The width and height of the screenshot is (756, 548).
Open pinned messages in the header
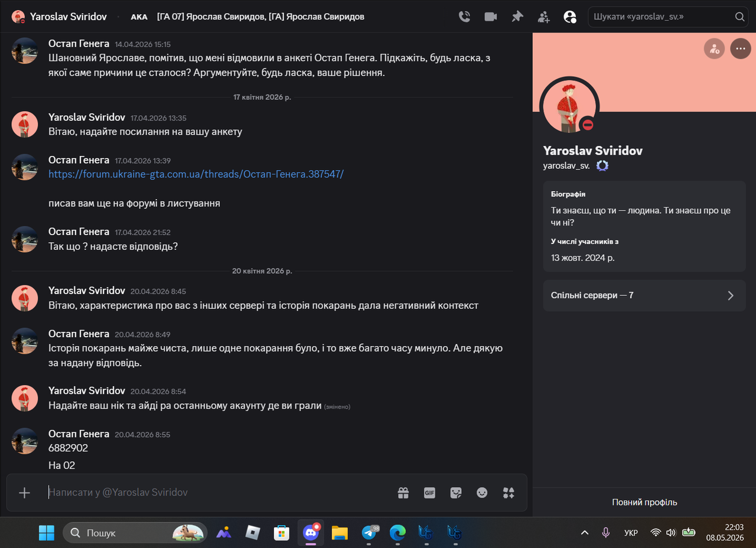point(517,17)
